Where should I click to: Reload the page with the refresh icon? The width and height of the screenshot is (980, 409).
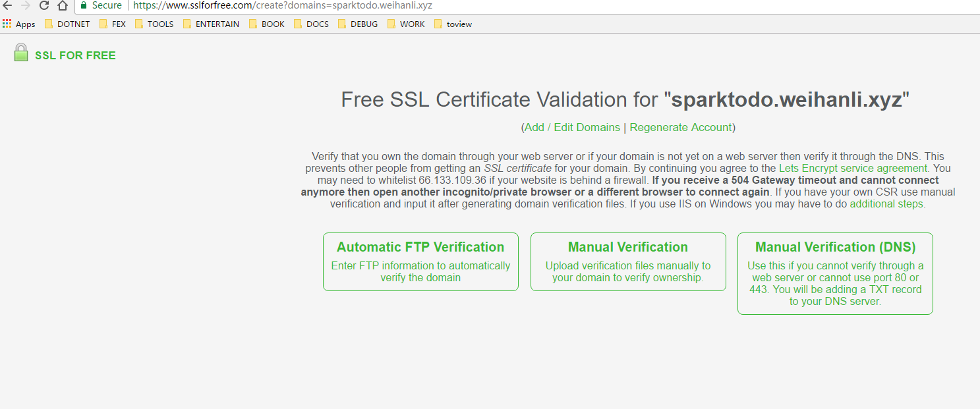(44, 5)
